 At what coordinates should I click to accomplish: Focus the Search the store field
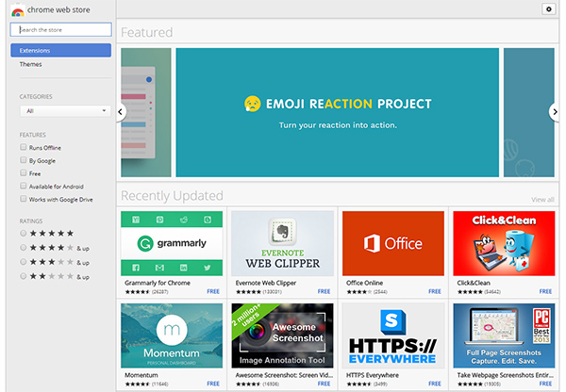(x=61, y=29)
